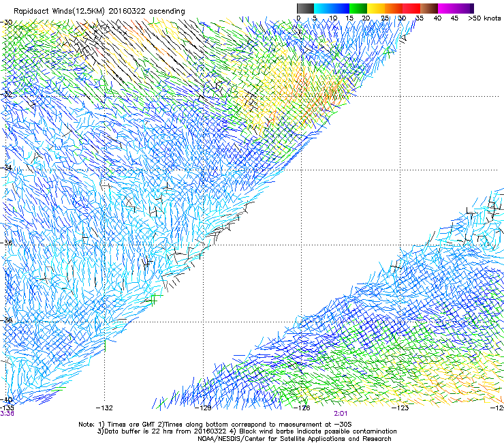Click the '-126' longitude axis label
The height and width of the screenshot is (443, 504).
(302, 408)
